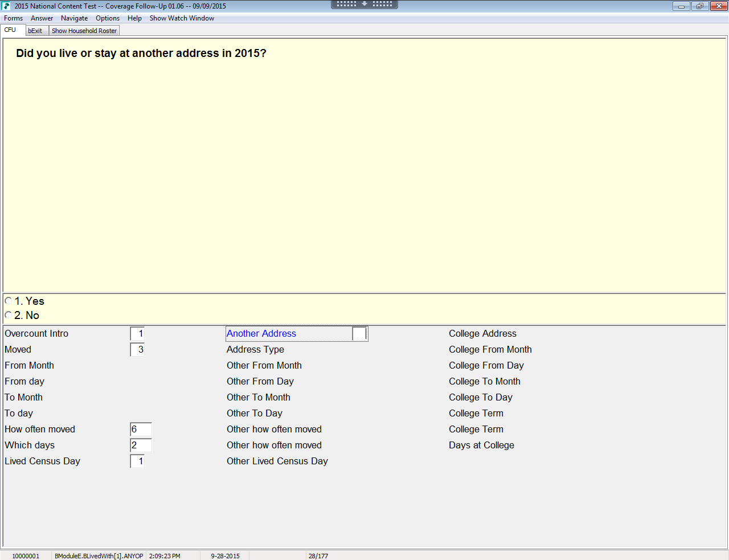Viewport: 729px width, 560px height.
Task: Click the 'College Address' label
Action: pyautogui.click(x=482, y=334)
